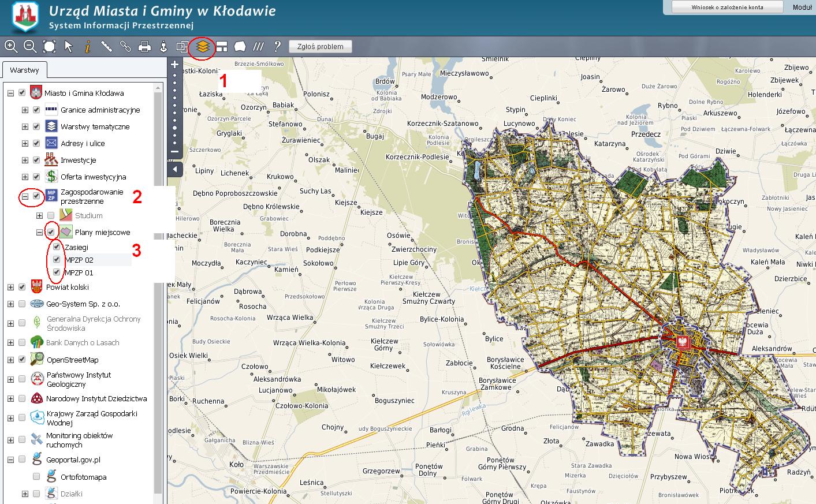Image resolution: width=816 pixels, height=504 pixels.
Task: Select Krajowy Zarząd Gospodarki Wodnej label
Action: tap(92, 418)
